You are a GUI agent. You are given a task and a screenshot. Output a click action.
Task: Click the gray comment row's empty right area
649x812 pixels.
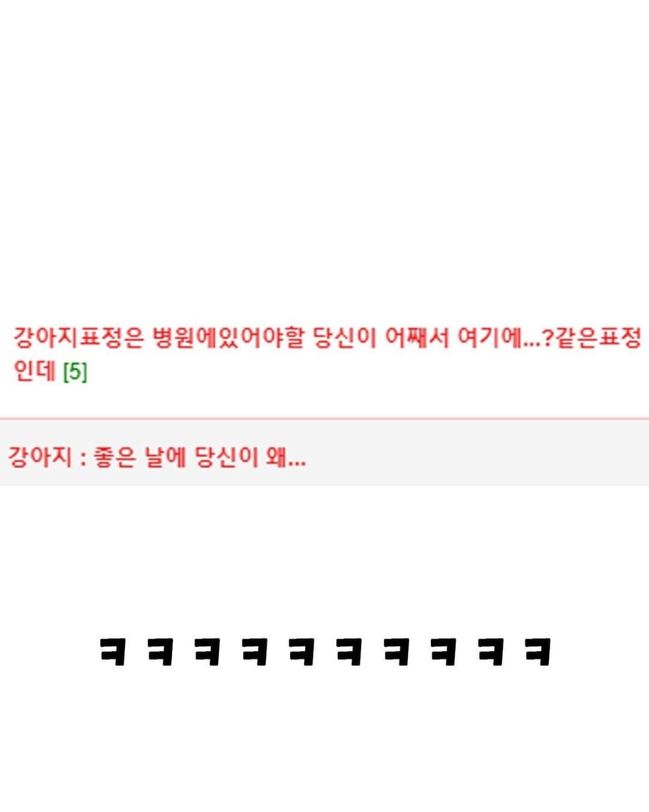(x=476, y=453)
